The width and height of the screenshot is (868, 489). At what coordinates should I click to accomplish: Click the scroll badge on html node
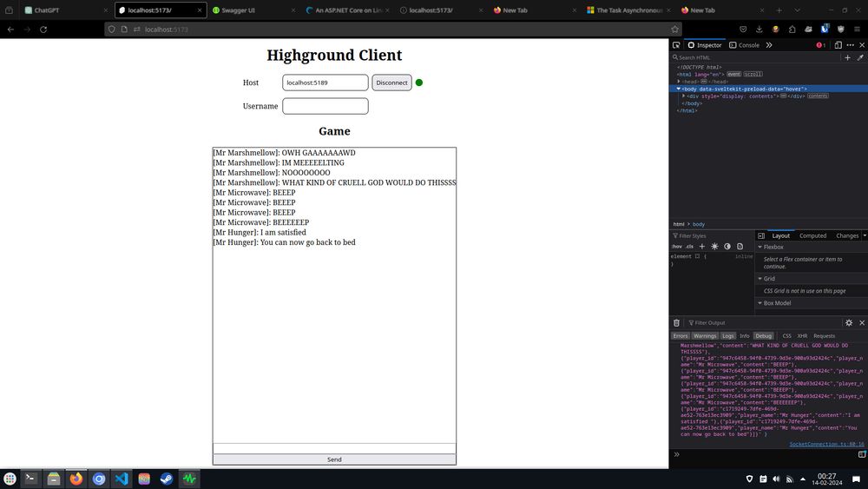pyautogui.click(x=753, y=74)
